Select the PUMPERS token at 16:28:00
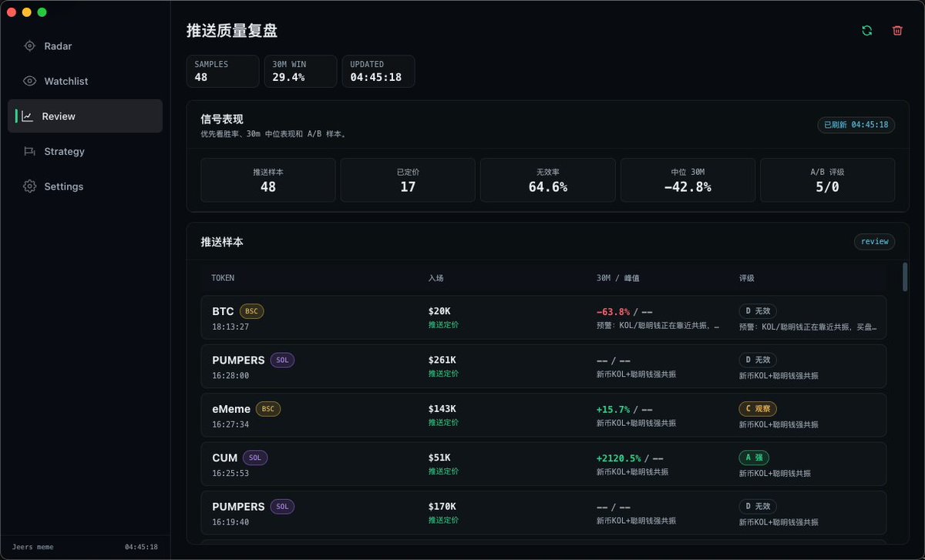Screen dimensions: 925x560 click(238, 360)
